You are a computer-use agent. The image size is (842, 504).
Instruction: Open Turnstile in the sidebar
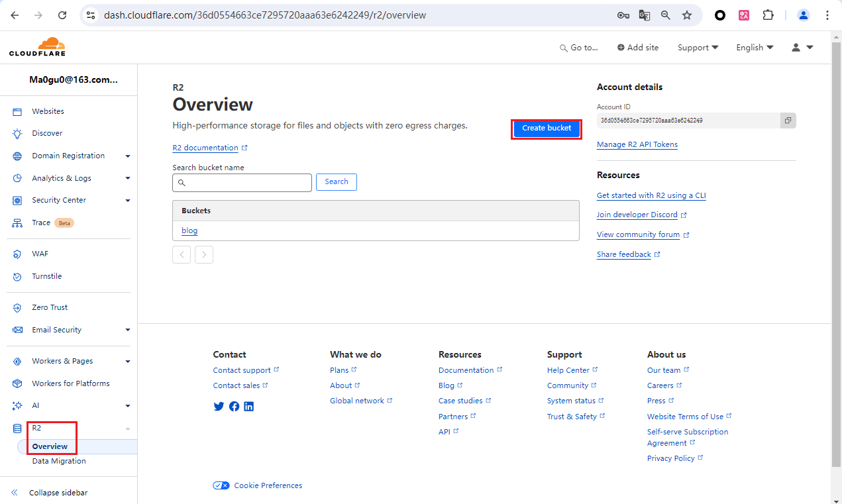coord(46,276)
